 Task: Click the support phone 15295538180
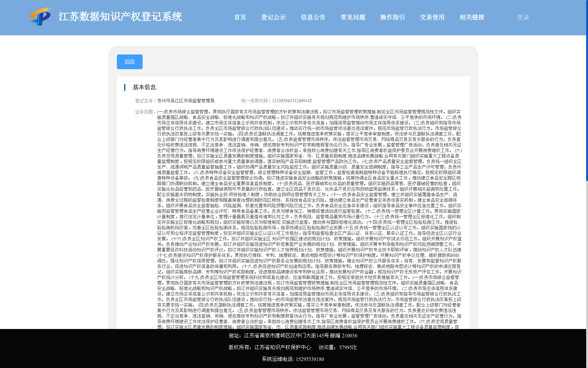click(x=310, y=359)
